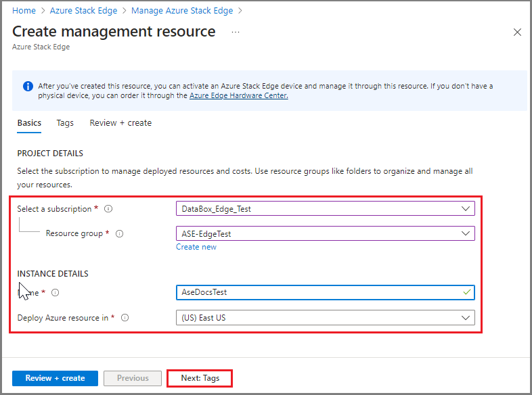
Task: Click the info icon next to Deploy Azure resource in
Action: coord(125,318)
